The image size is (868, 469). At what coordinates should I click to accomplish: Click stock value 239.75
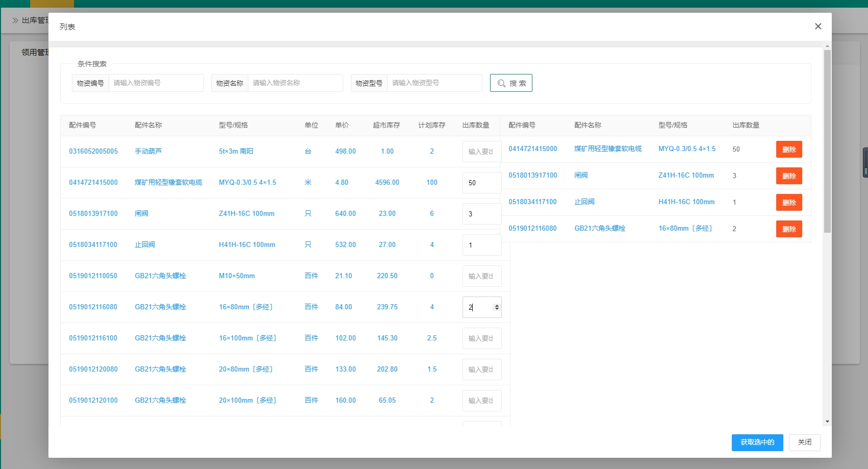(x=388, y=307)
